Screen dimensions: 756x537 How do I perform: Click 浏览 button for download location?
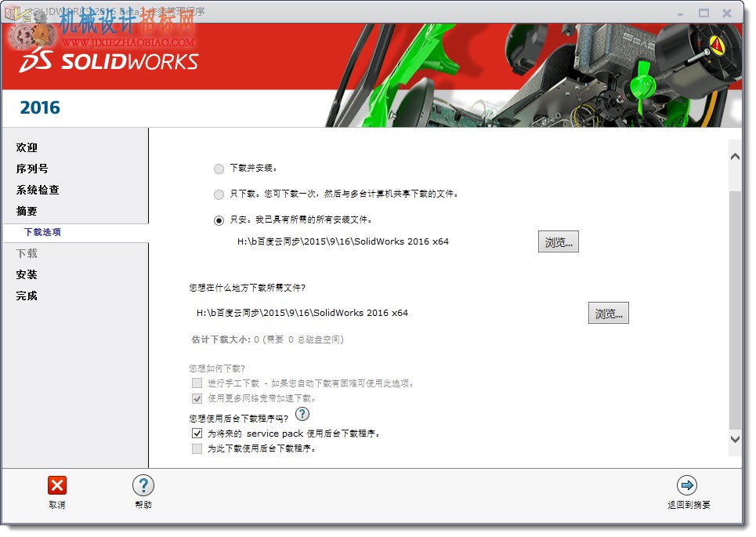(x=609, y=313)
